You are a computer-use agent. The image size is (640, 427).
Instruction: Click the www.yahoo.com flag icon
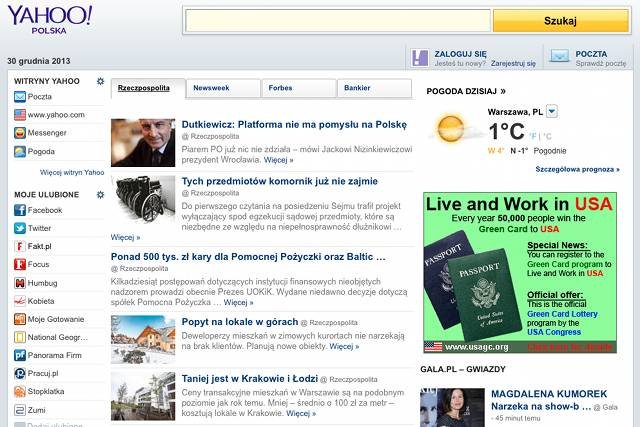[20, 115]
